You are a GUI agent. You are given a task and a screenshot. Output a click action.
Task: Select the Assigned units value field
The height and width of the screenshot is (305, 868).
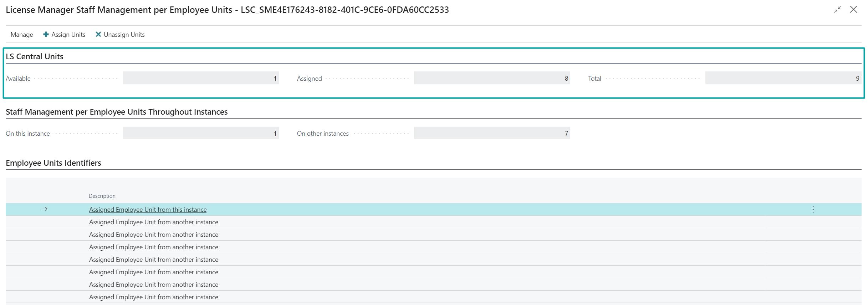click(x=492, y=78)
